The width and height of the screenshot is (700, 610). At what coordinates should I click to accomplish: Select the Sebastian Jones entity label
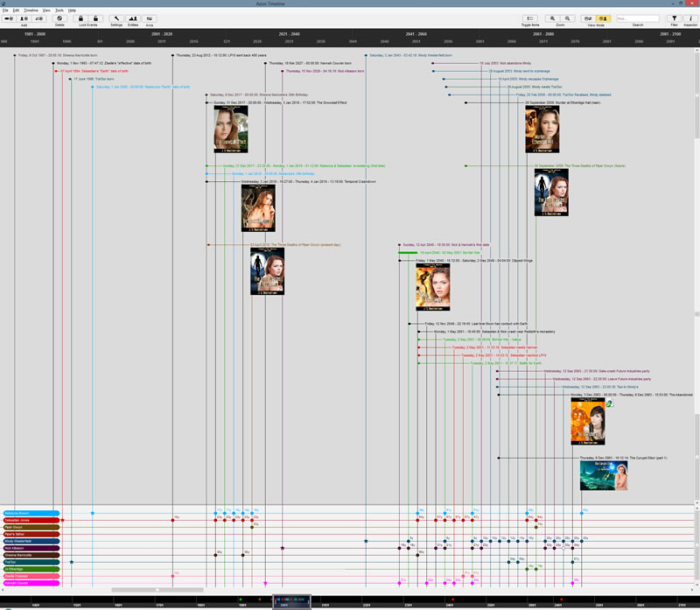31,520
